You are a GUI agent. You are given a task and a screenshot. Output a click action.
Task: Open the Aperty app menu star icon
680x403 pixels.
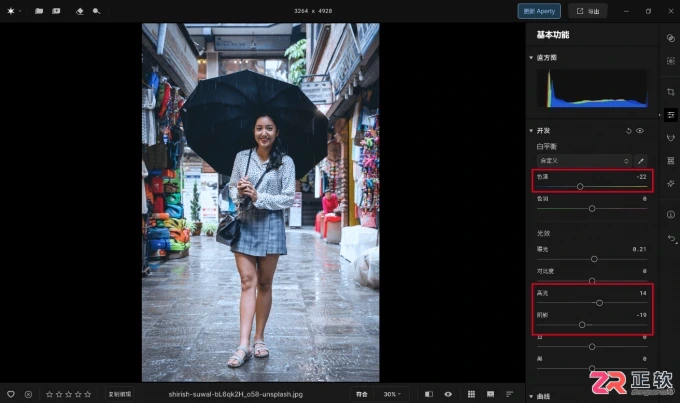11,11
